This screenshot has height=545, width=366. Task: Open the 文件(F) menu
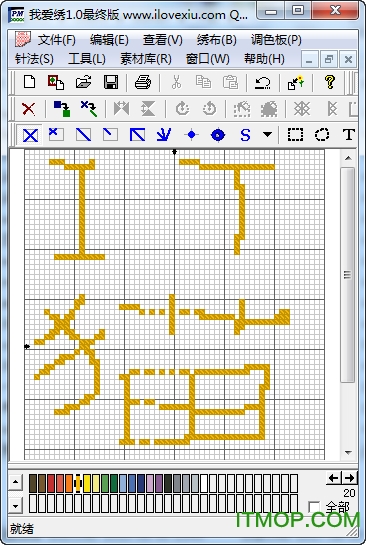[x=57, y=40]
